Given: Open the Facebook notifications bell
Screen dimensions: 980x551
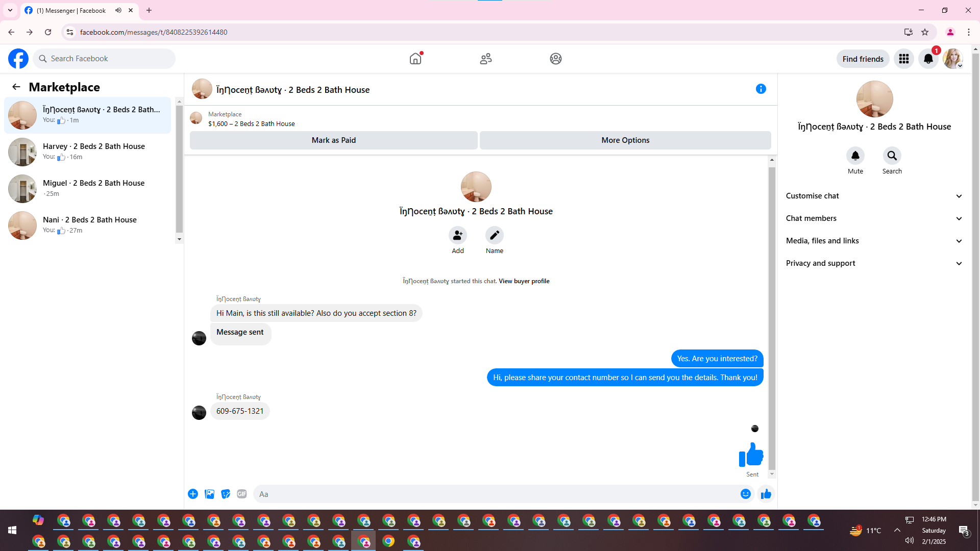Looking at the screenshot, I should click(x=928, y=59).
